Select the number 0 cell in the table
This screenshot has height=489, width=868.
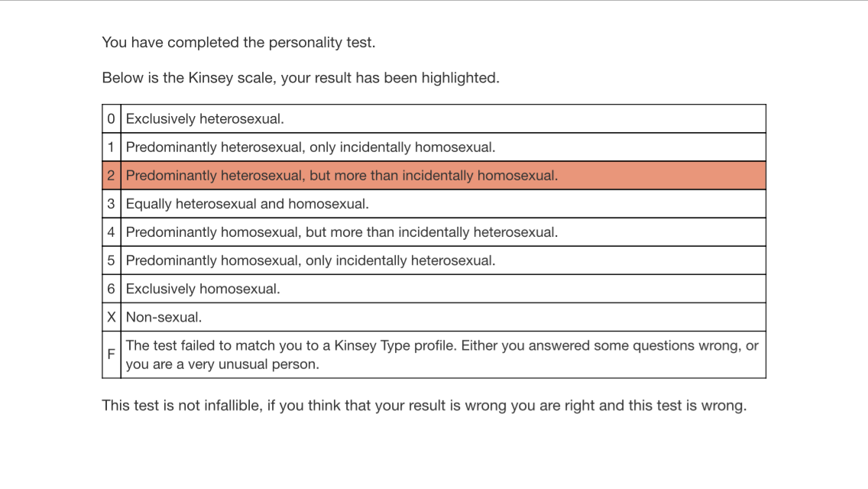(x=112, y=119)
